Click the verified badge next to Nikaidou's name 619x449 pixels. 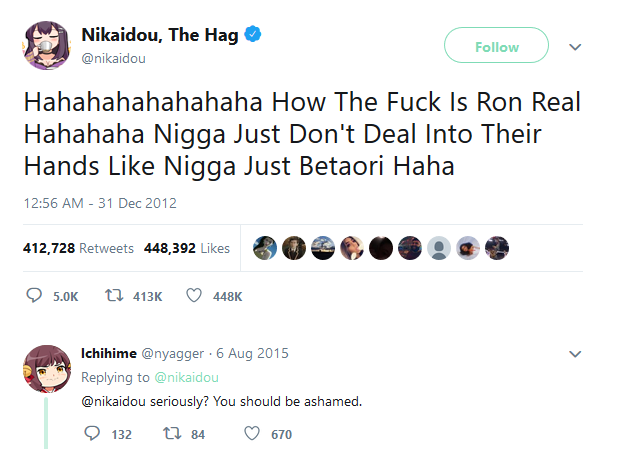[255, 36]
